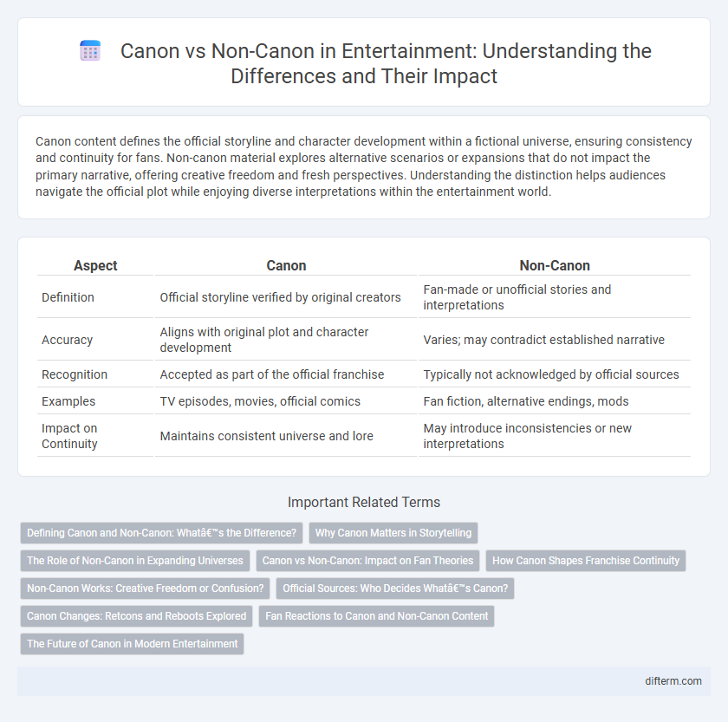
Task: Select 'The Role of Non-Canon in Expanding Universes'
Action: coord(135,561)
